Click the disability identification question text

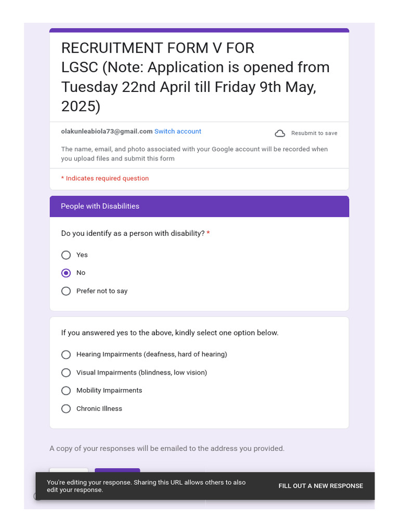[x=132, y=233]
